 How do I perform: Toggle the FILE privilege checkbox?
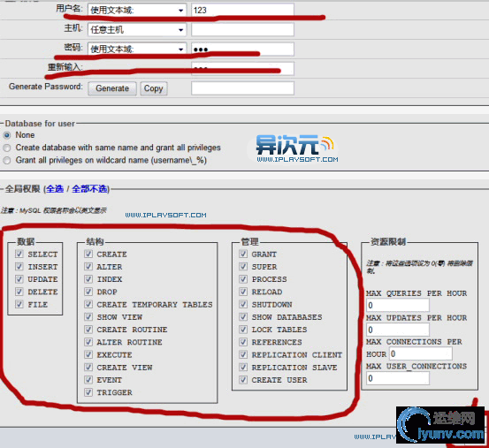coord(19,304)
